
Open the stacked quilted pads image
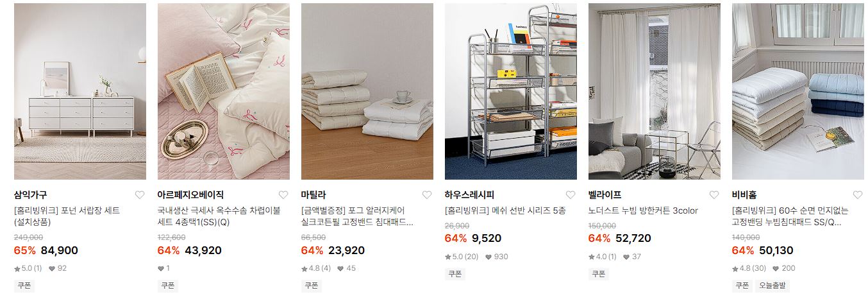pyautogui.click(x=798, y=91)
